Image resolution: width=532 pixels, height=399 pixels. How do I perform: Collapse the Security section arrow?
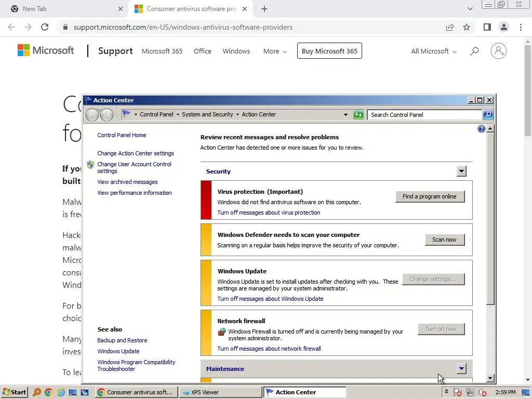(x=461, y=171)
